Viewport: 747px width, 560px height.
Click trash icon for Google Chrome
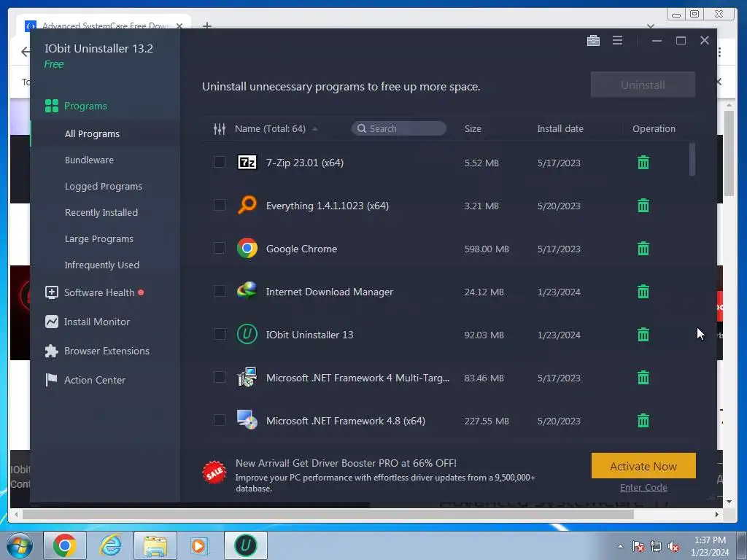coord(643,249)
